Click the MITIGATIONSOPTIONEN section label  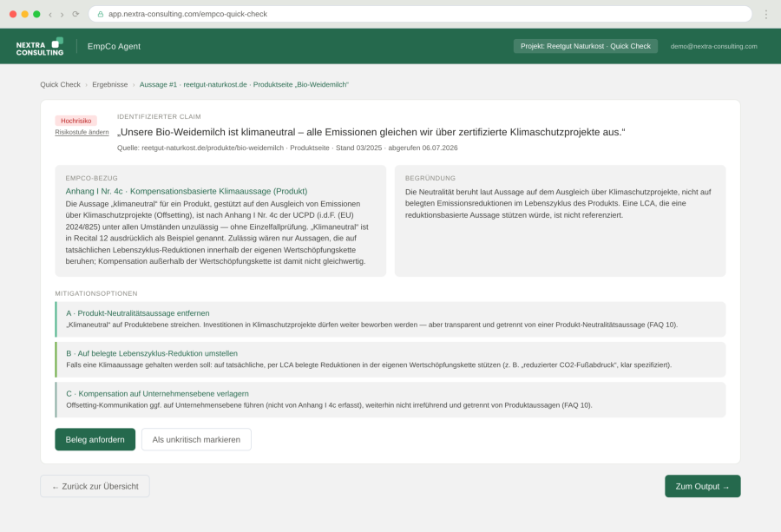click(96, 293)
